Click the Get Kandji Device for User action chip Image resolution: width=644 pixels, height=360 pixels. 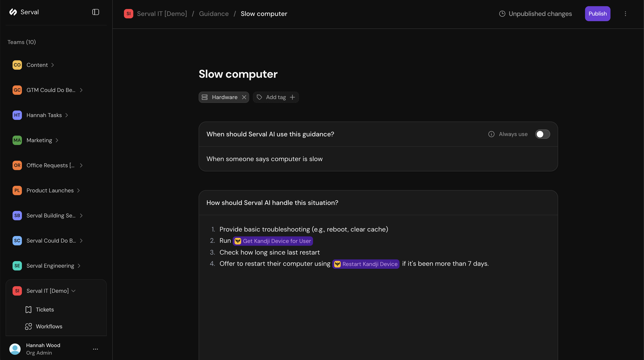pyautogui.click(x=273, y=241)
